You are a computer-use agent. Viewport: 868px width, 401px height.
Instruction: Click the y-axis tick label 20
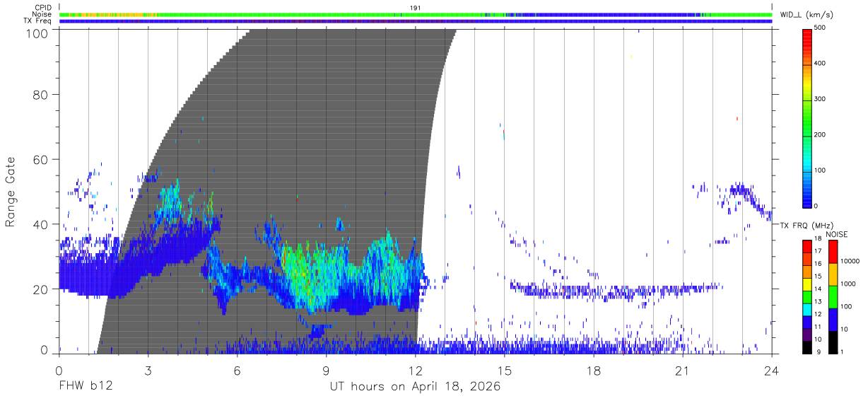tap(40, 289)
